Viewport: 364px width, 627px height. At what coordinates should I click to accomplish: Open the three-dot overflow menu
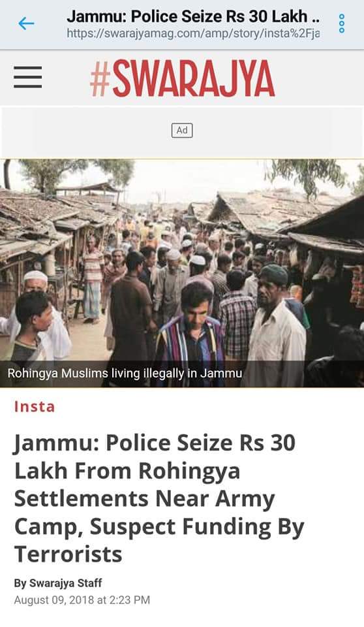[342, 24]
